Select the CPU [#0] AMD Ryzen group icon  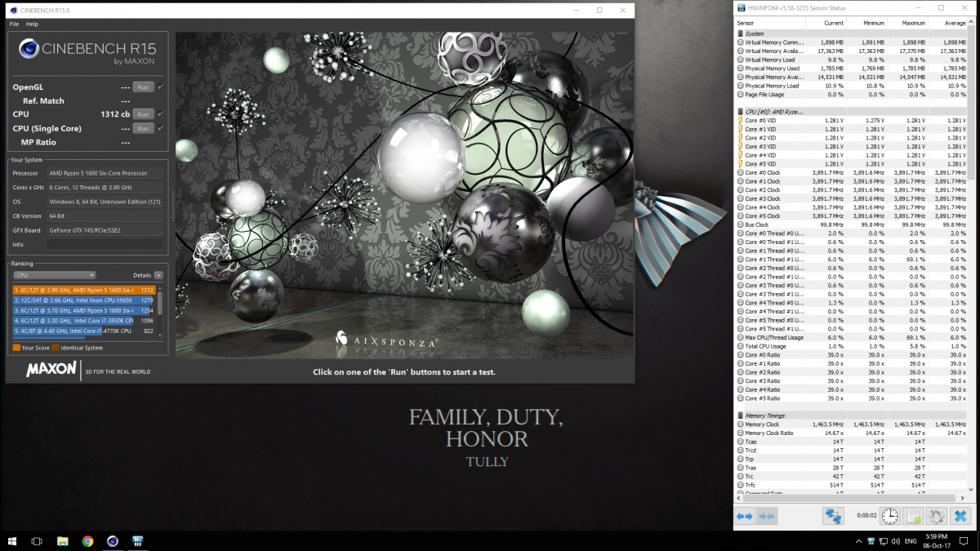[740, 111]
